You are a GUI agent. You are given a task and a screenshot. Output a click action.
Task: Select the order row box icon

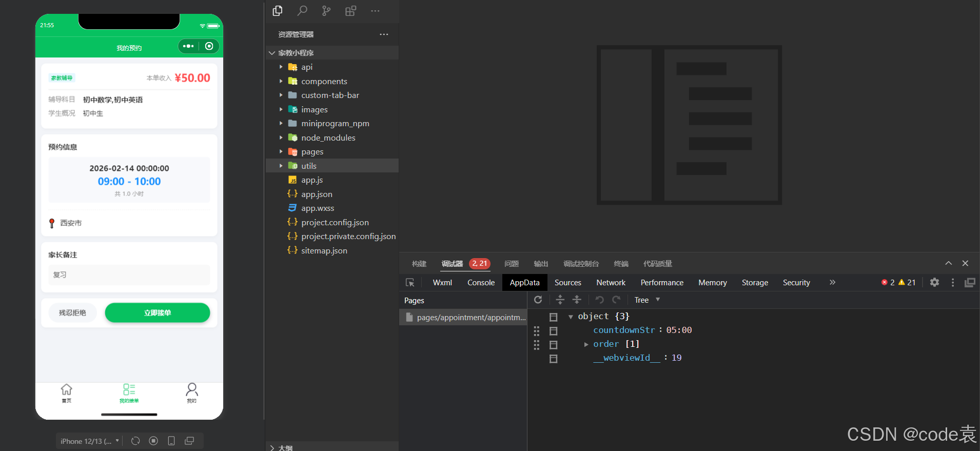pos(553,345)
